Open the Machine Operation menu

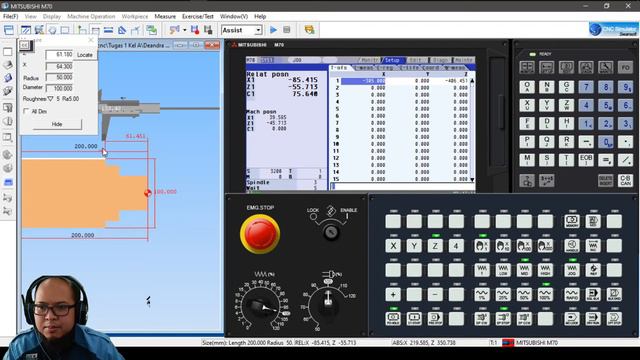tap(91, 16)
